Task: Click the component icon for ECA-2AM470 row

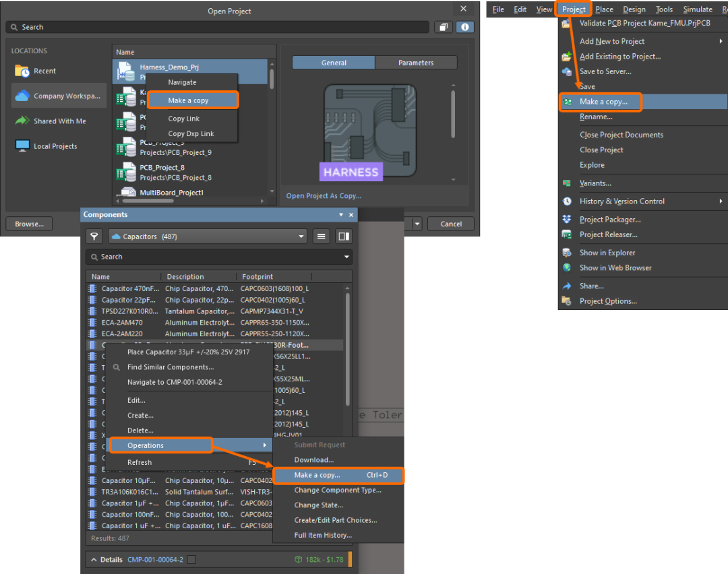Action: click(x=92, y=323)
